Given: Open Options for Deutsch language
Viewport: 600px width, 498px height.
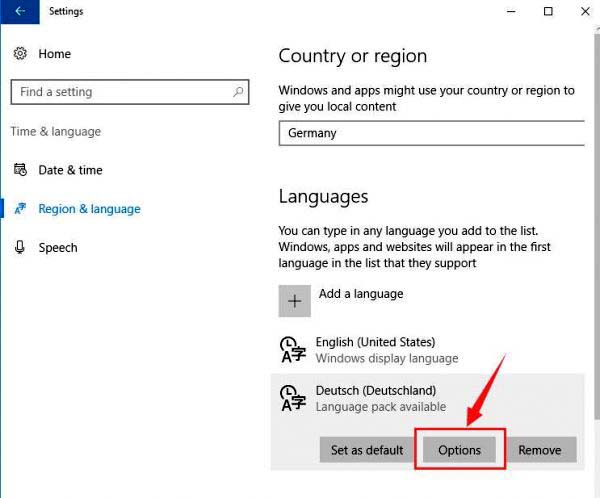Looking at the screenshot, I should click(459, 450).
